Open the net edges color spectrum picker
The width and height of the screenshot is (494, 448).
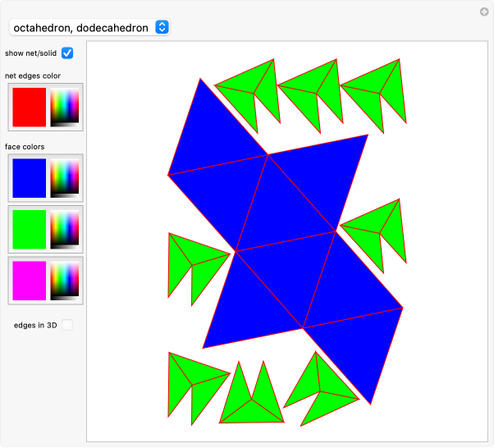pos(64,107)
